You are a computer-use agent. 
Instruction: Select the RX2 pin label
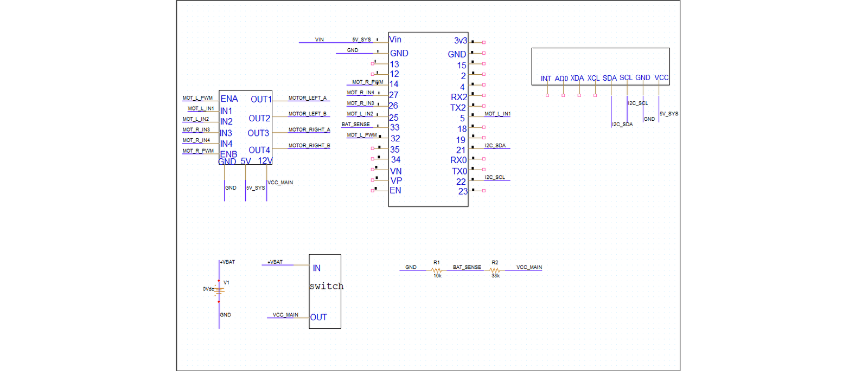(459, 97)
